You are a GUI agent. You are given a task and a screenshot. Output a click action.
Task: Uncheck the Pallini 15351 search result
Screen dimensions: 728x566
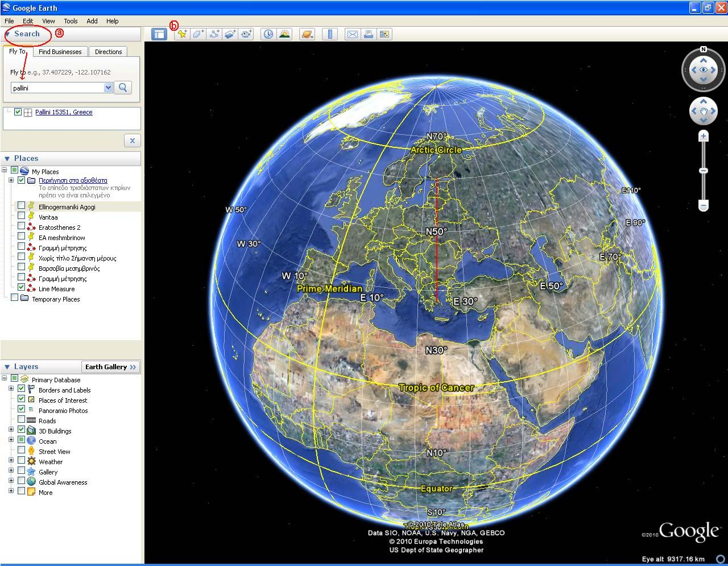pos(18,112)
